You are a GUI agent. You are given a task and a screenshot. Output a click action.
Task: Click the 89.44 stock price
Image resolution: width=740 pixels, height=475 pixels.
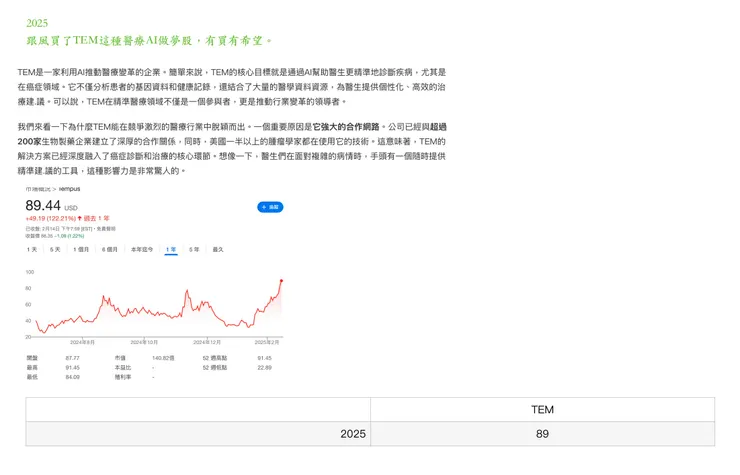pos(43,205)
